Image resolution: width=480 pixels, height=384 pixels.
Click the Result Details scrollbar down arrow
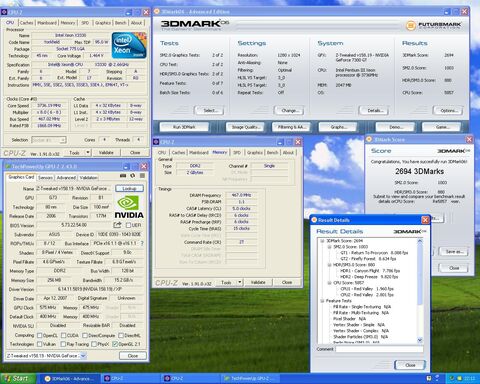420,340
